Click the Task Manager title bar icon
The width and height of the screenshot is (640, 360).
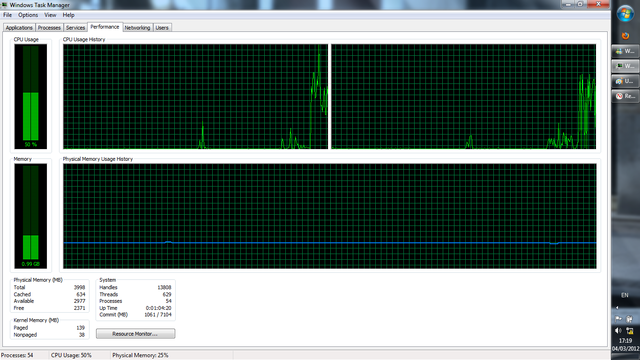pyautogui.click(x=4, y=5)
